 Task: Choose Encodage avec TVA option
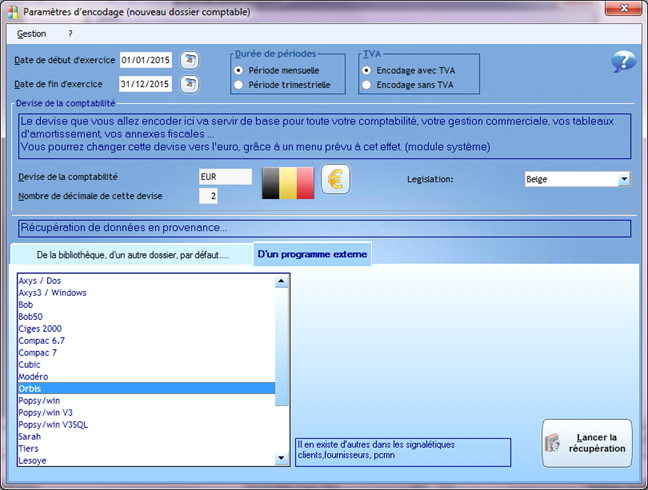[366, 70]
